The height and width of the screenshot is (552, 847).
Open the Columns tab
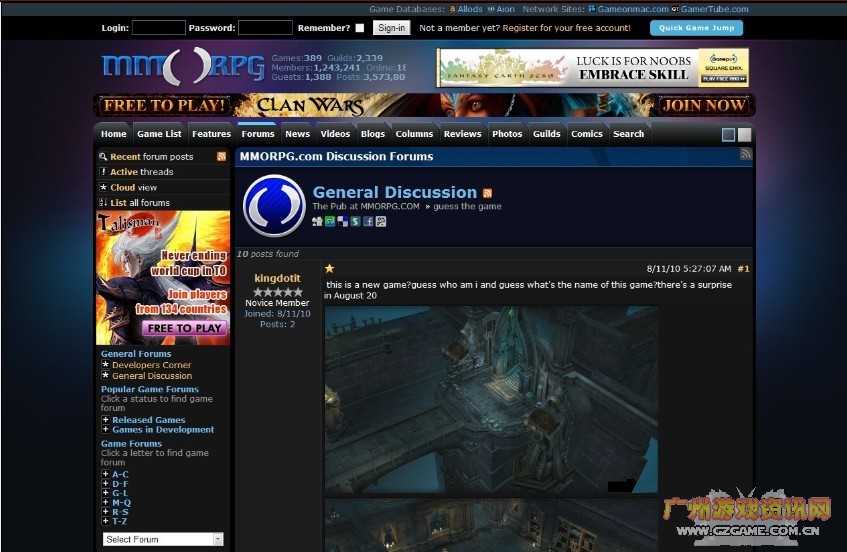coord(414,134)
